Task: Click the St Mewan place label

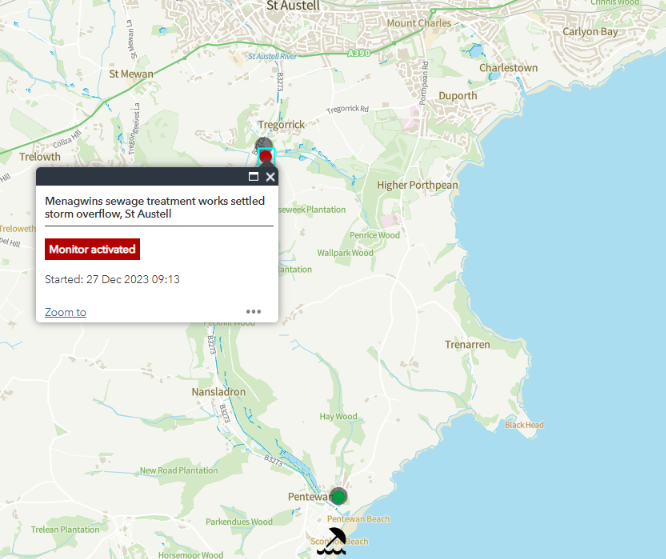Action: coord(131,74)
